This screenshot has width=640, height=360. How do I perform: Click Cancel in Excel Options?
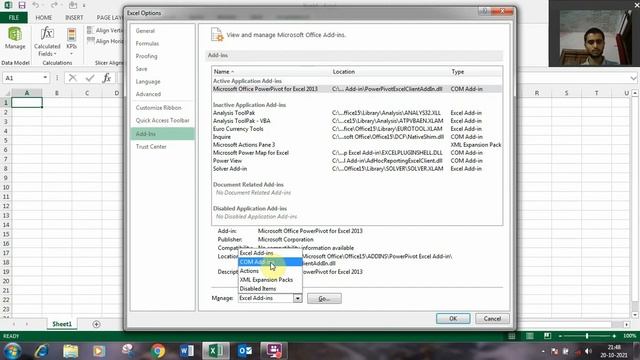(x=492, y=319)
